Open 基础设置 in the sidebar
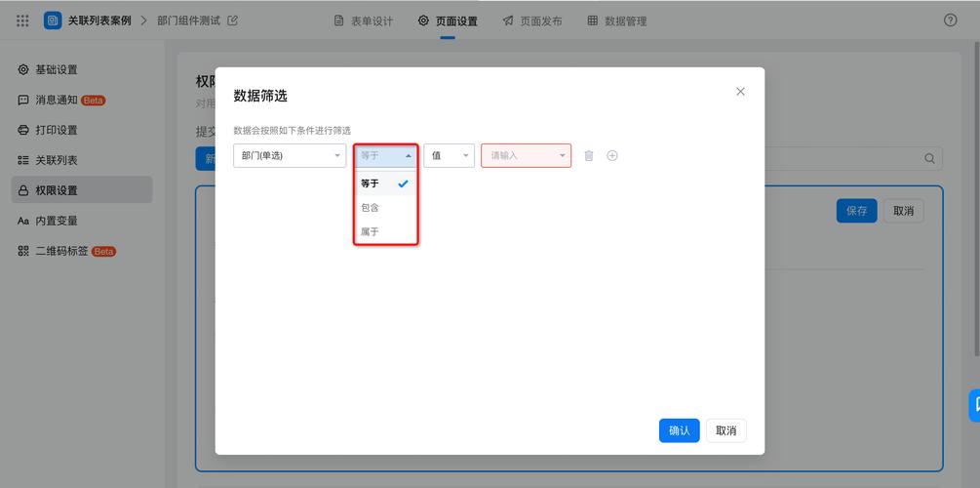This screenshot has width=980, height=488. pyautogui.click(x=82, y=69)
